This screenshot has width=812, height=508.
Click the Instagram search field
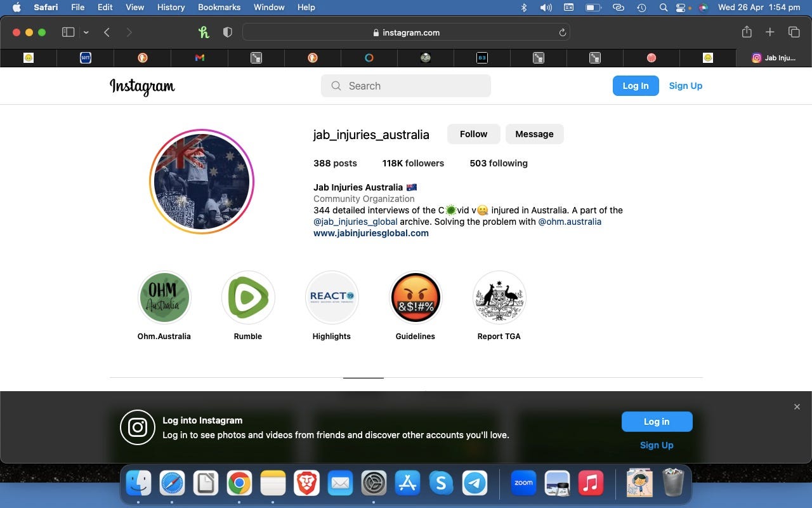[x=406, y=86]
